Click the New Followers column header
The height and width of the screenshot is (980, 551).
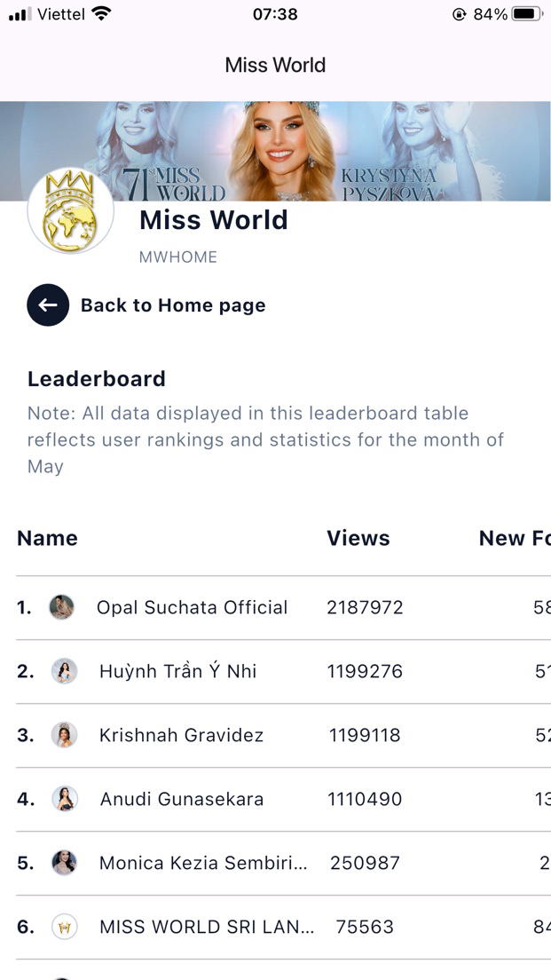click(514, 538)
